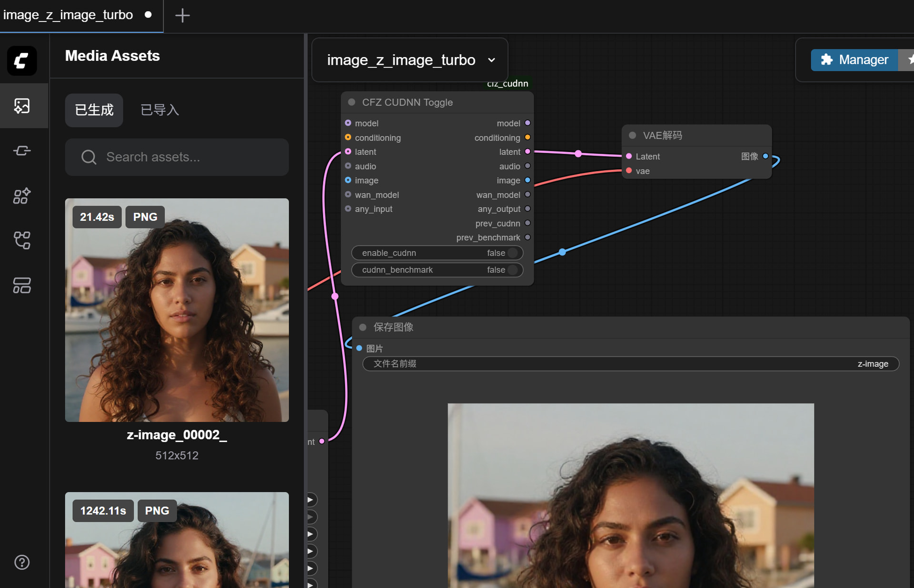Click the help question mark icon

22,562
